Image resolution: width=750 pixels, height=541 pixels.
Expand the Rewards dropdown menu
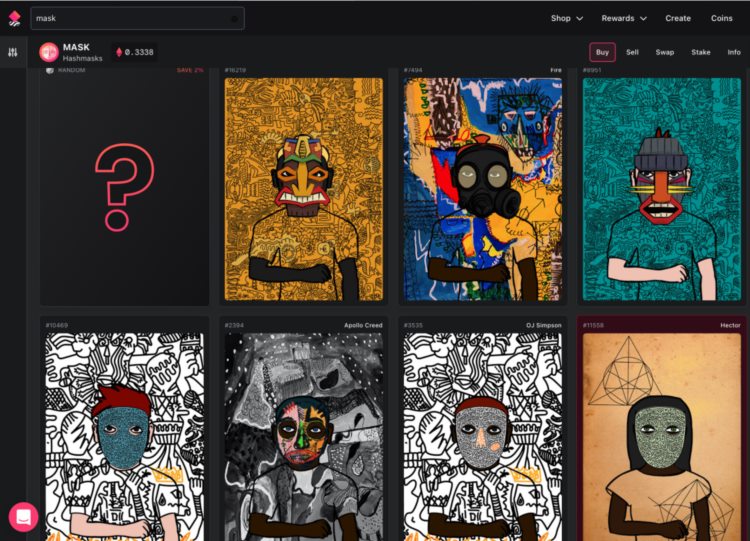tap(624, 18)
